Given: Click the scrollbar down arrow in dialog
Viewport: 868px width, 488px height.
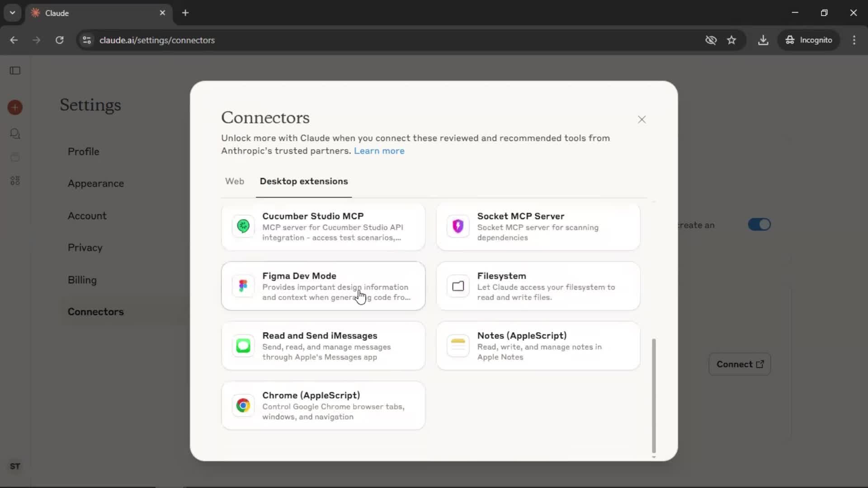Looking at the screenshot, I should tap(654, 457).
